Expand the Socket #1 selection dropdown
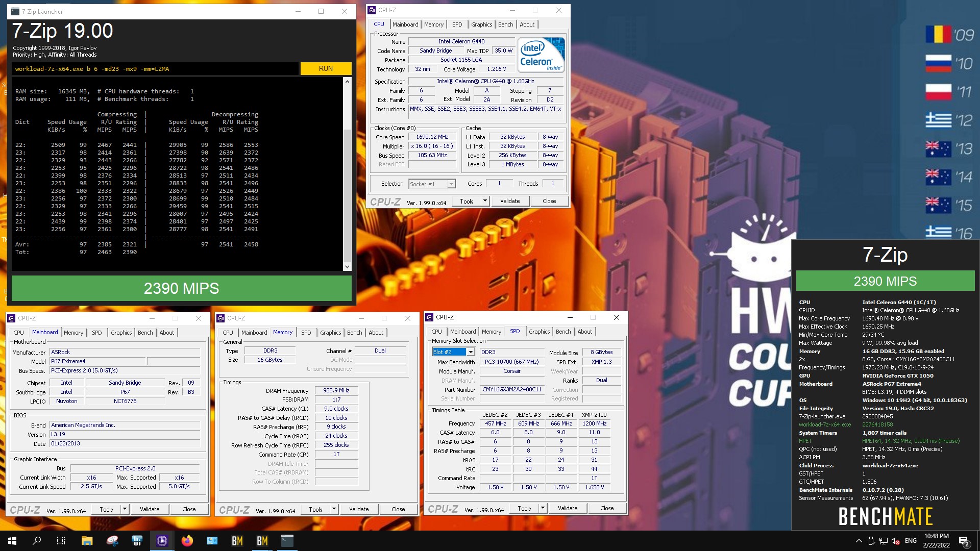 click(x=451, y=184)
